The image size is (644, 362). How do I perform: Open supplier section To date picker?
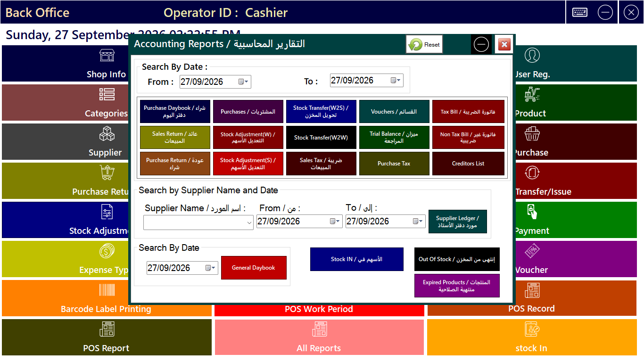coord(419,222)
